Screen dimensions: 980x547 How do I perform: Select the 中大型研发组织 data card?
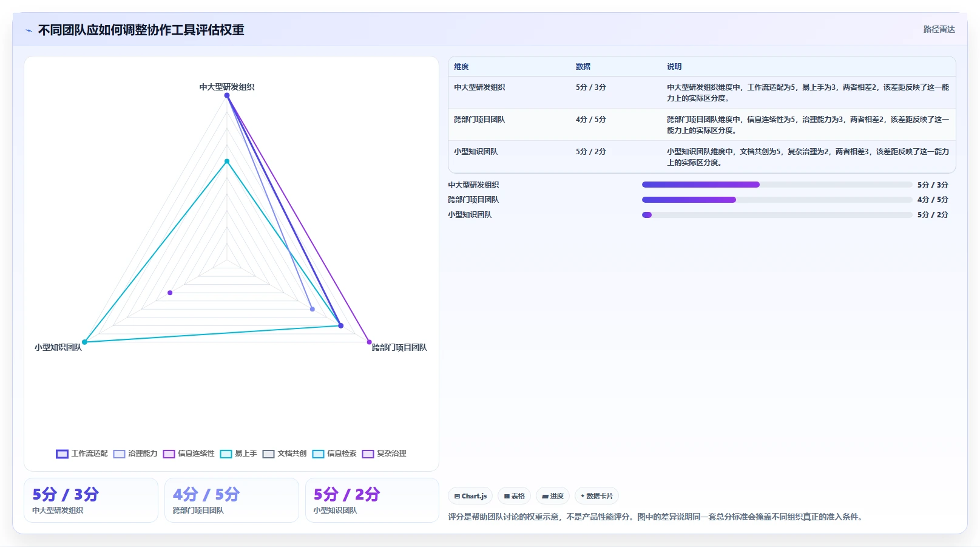[91, 500]
